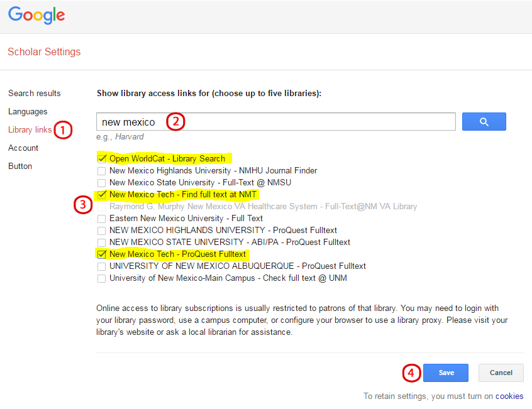Select Library links in sidebar
532x409 pixels.
[30, 130]
